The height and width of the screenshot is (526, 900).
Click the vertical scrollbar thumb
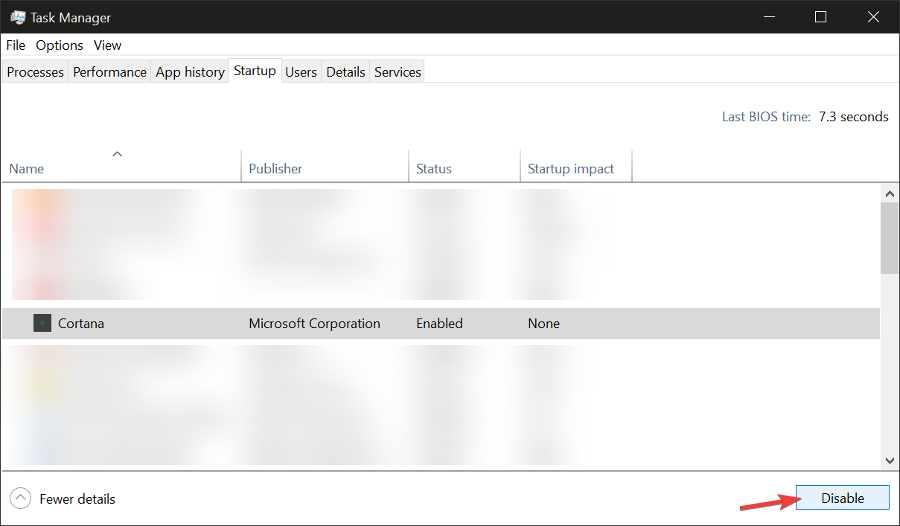point(890,238)
